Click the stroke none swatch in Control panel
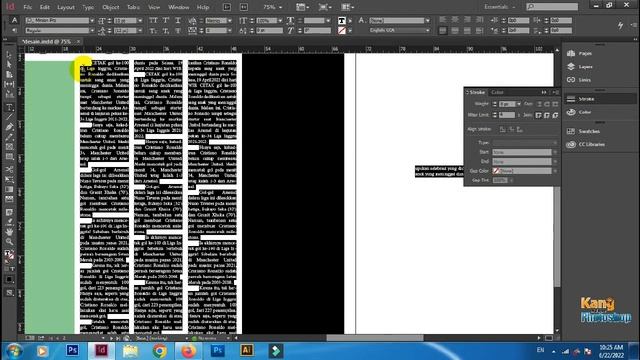 pos(342,31)
